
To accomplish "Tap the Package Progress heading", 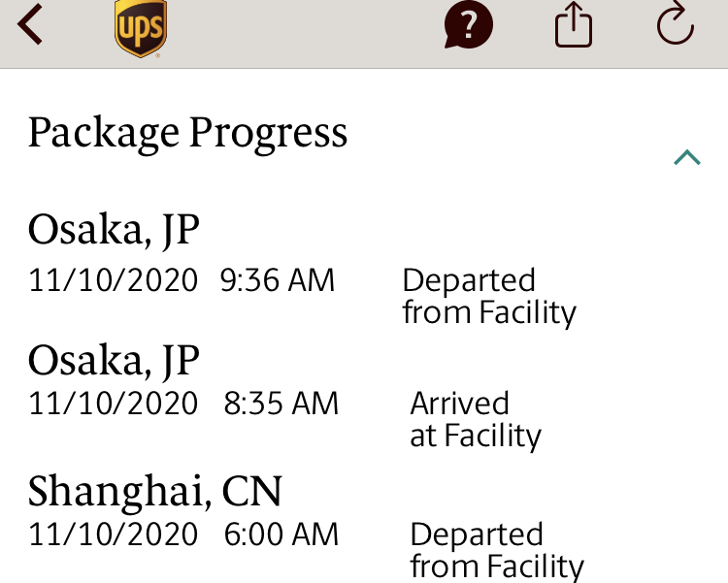I will (x=187, y=132).
